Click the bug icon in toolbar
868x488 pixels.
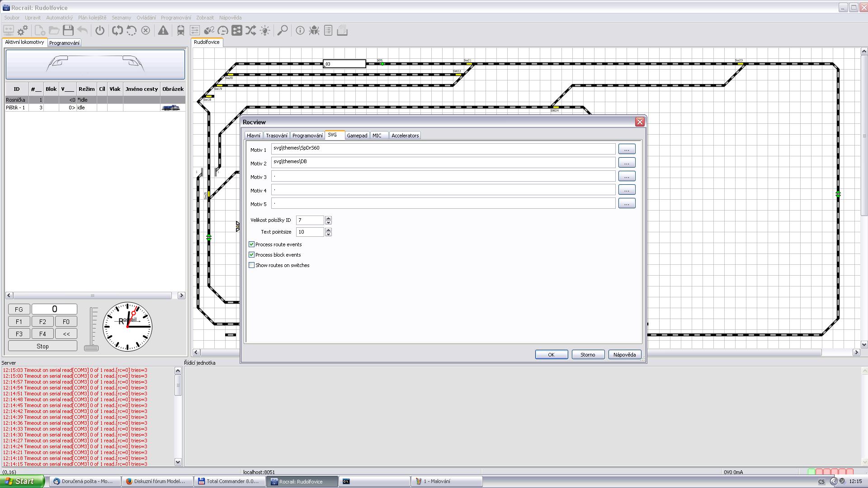[314, 31]
